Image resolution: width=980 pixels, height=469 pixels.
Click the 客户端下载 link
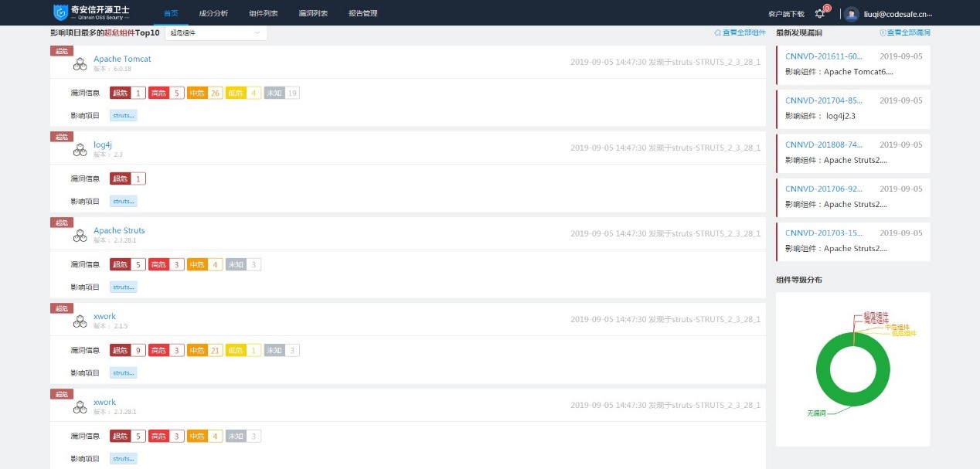coord(786,14)
